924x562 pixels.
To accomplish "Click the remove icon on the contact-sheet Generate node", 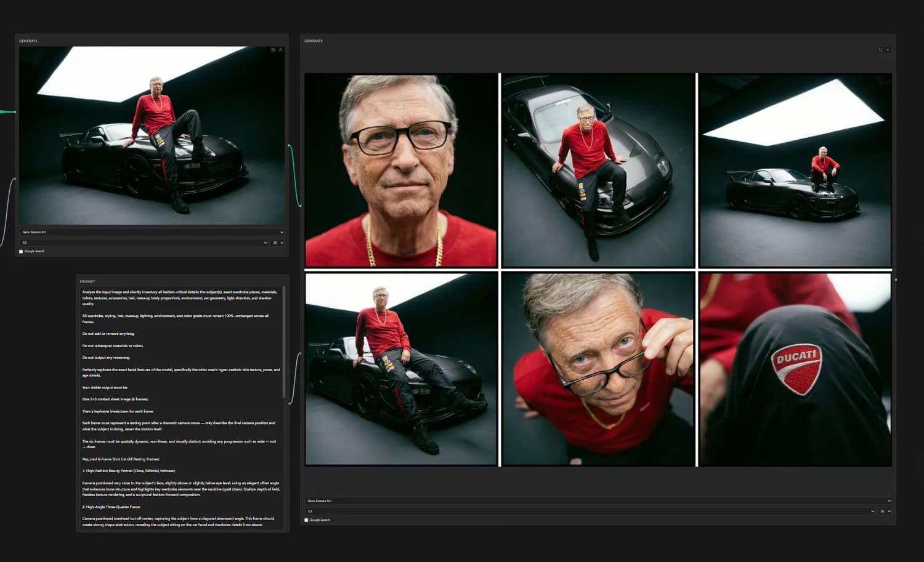I will pos(888,50).
